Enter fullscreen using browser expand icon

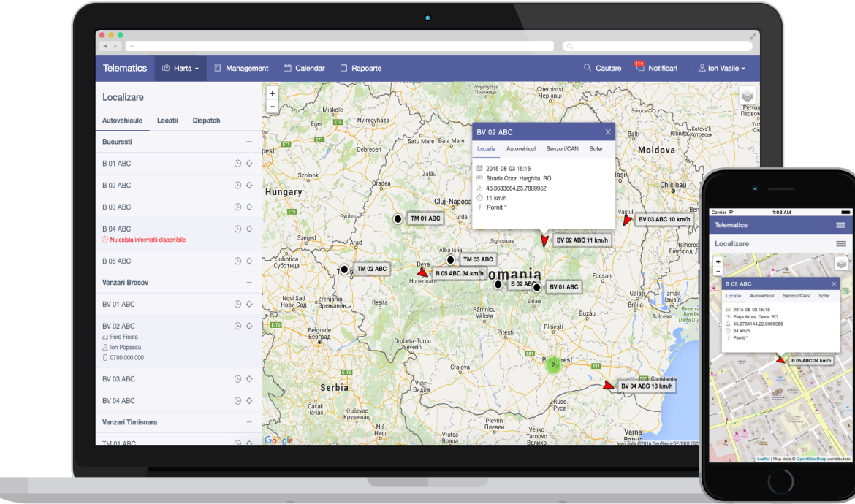point(753,37)
